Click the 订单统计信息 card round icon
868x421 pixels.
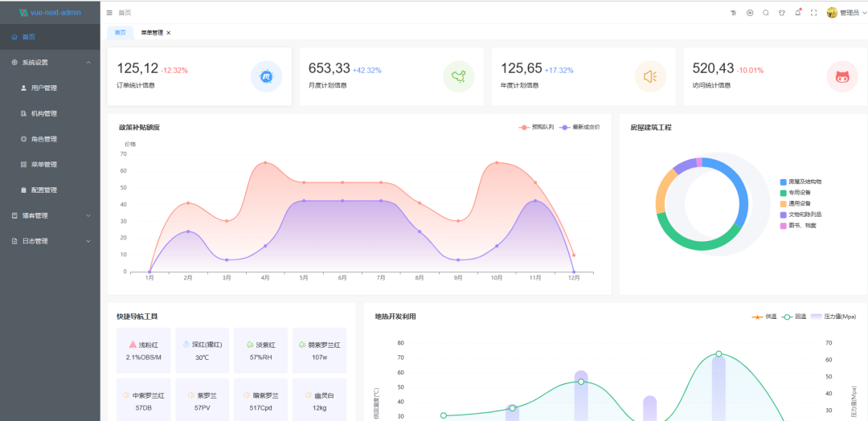pos(266,76)
